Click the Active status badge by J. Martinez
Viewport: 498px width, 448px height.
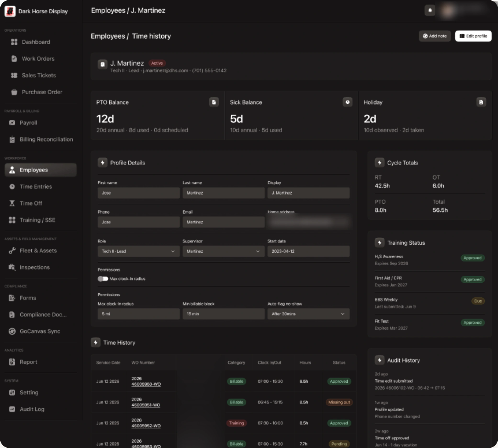pyautogui.click(x=157, y=63)
